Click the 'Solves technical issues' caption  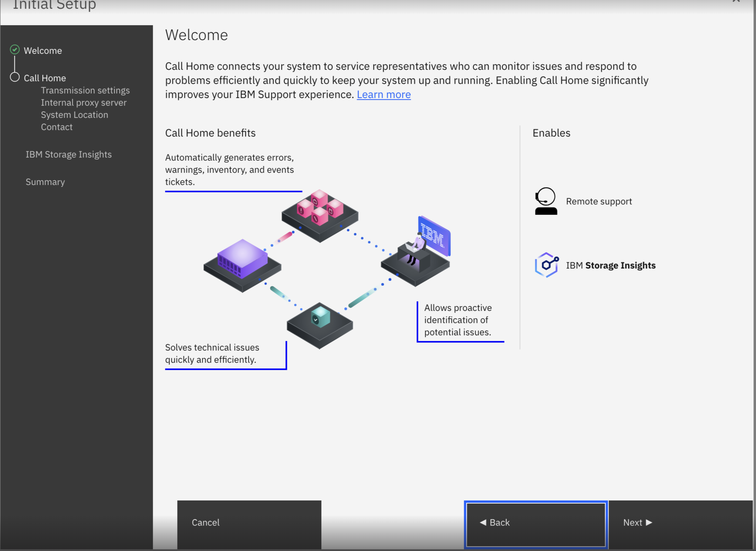pos(212,353)
